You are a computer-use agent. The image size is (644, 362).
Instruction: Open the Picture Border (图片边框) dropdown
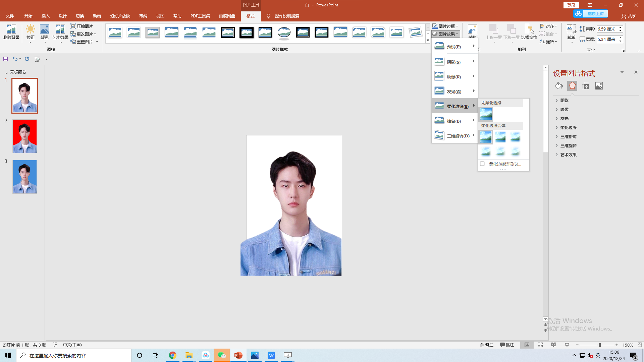pyautogui.click(x=446, y=26)
